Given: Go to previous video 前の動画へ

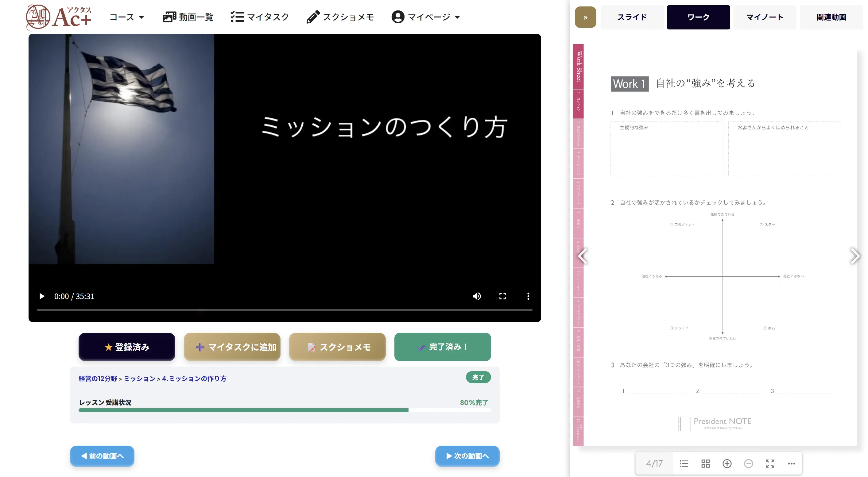Looking at the screenshot, I should [x=102, y=456].
